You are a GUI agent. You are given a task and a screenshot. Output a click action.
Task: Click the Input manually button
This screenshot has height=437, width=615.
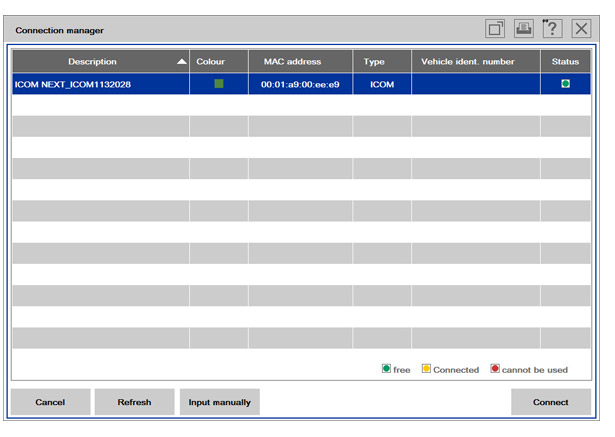click(220, 402)
